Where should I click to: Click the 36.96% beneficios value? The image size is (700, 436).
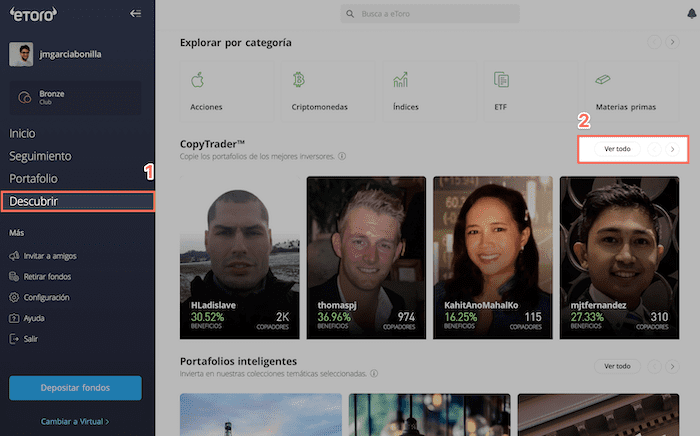click(x=334, y=317)
